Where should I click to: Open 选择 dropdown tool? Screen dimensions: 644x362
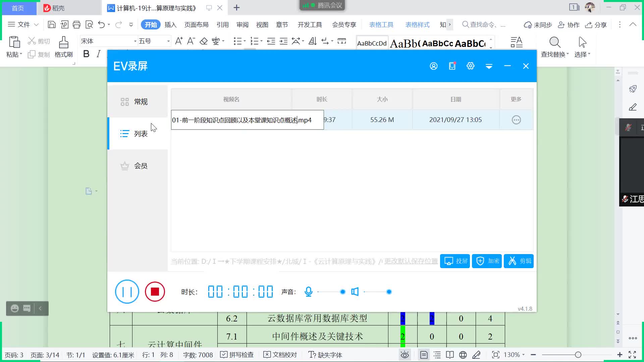tap(582, 47)
